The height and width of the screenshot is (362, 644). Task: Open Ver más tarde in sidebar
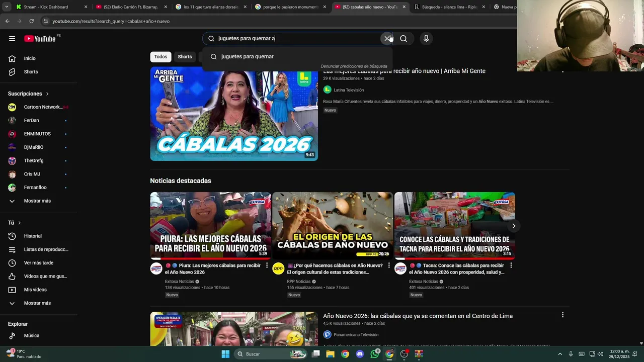38,263
